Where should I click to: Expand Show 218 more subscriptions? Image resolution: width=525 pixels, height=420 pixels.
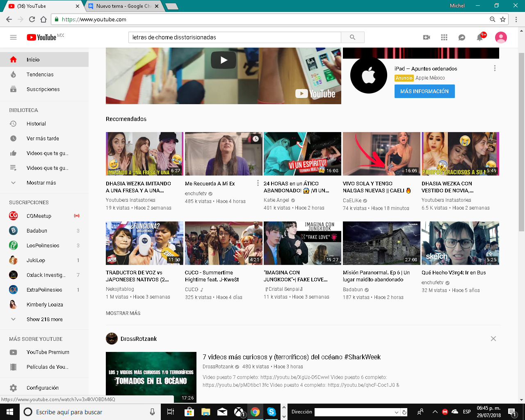coord(44,320)
